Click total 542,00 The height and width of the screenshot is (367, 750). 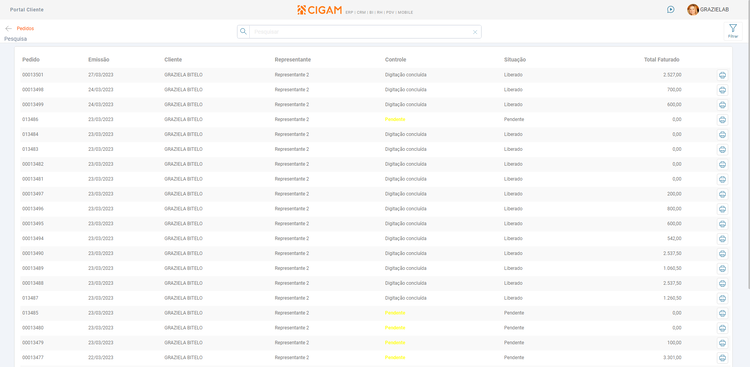[x=674, y=239]
